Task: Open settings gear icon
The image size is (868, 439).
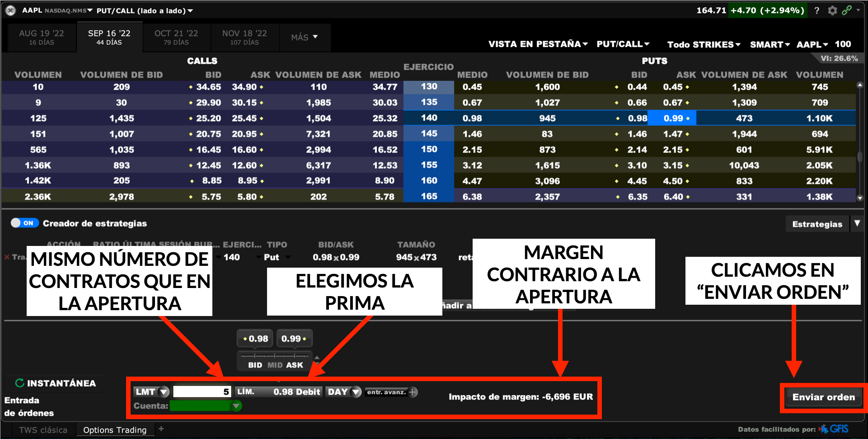Action: [x=832, y=10]
